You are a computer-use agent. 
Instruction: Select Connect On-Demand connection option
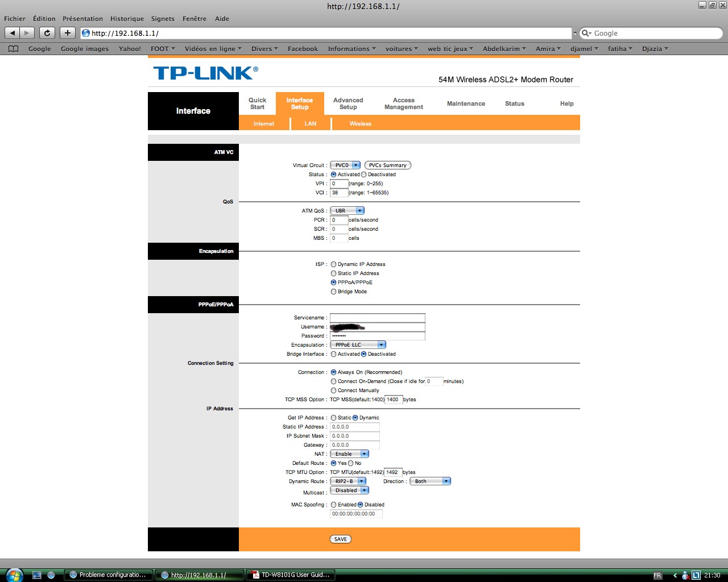(333, 381)
